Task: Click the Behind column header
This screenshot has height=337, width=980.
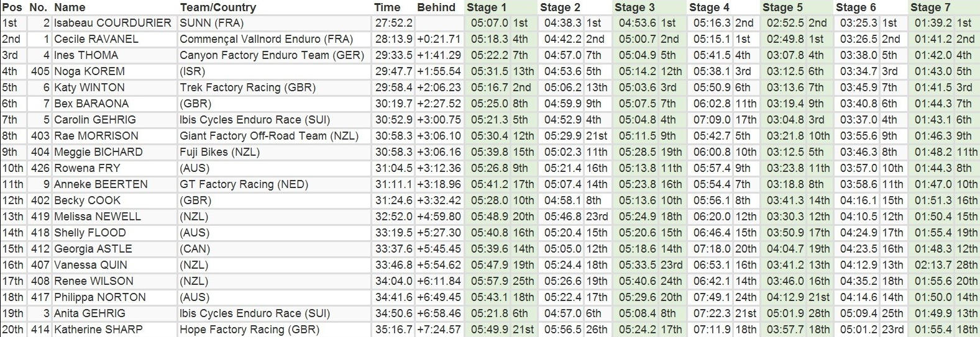Action: click(436, 7)
